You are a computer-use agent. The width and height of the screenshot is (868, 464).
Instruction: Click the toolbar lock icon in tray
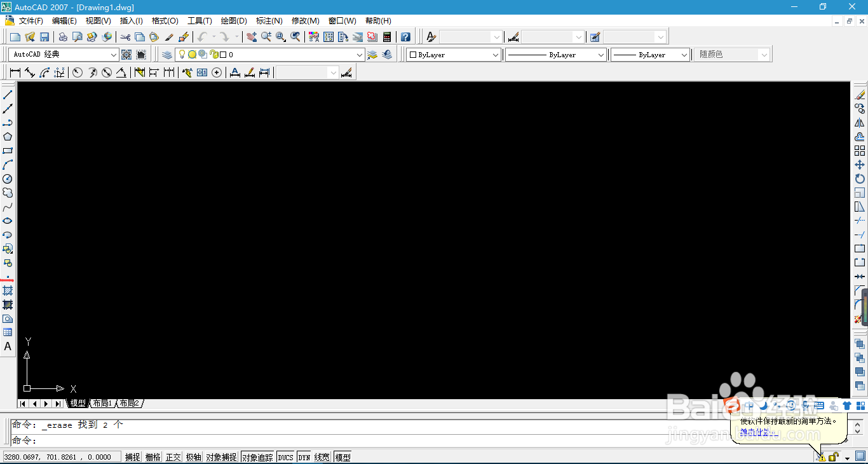[x=833, y=457]
